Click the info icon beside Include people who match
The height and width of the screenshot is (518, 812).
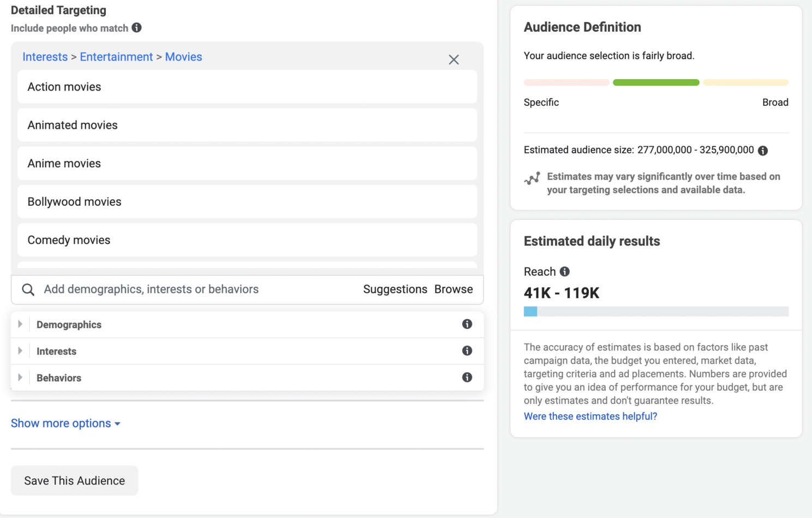(x=136, y=28)
